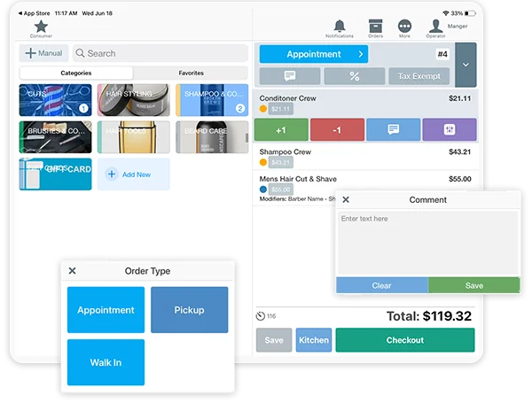Click the Operator profile icon
The width and height of the screenshot is (532, 403).
pyautogui.click(x=436, y=27)
